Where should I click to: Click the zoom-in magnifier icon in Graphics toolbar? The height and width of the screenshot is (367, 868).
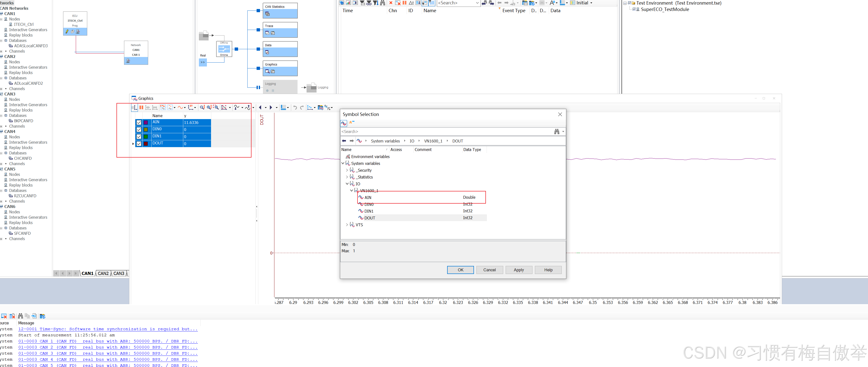(x=209, y=107)
